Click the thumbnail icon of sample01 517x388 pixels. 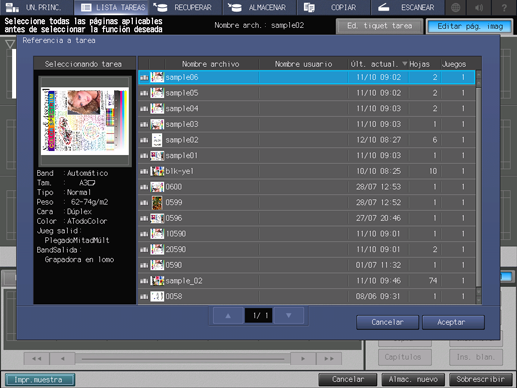click(157, 156)
